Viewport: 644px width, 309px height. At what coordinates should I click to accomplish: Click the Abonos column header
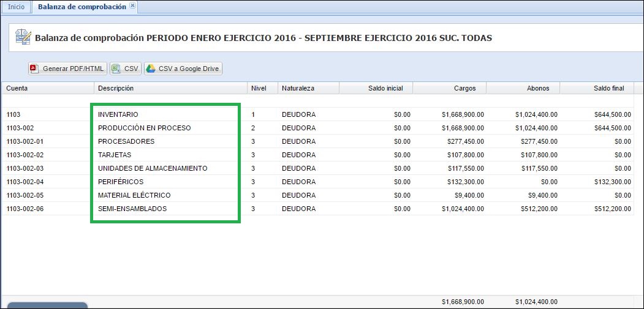[x=523, y=88]
